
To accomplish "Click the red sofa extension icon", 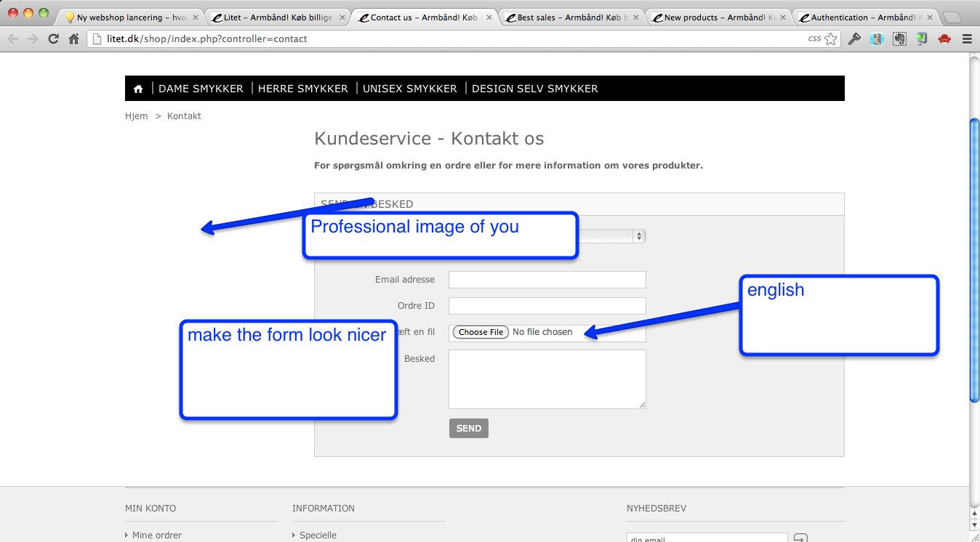I will pos(944,39).
